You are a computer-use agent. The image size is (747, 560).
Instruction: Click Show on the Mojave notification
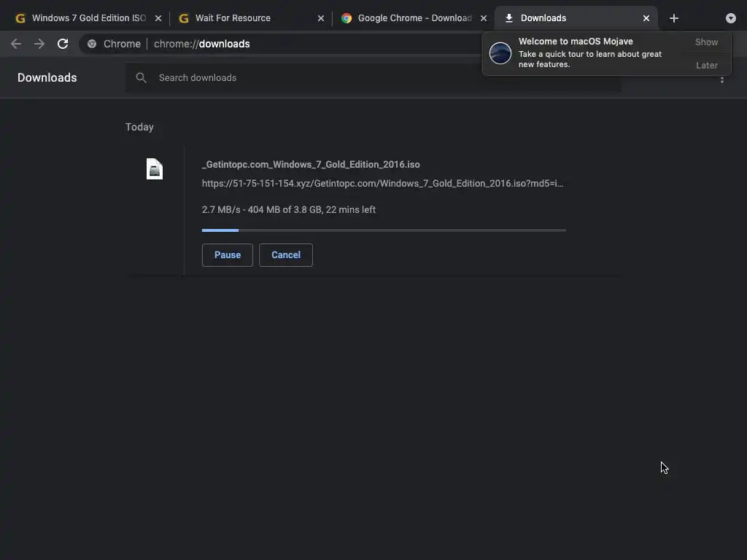click(706, 42)
